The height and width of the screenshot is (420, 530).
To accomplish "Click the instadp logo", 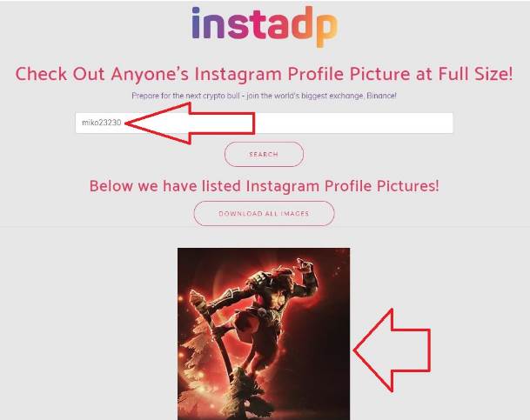I will 265,26.
